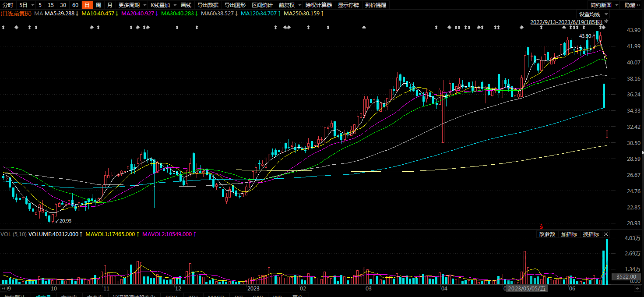Close the VOL indicator panel

[x=606, y=234]
